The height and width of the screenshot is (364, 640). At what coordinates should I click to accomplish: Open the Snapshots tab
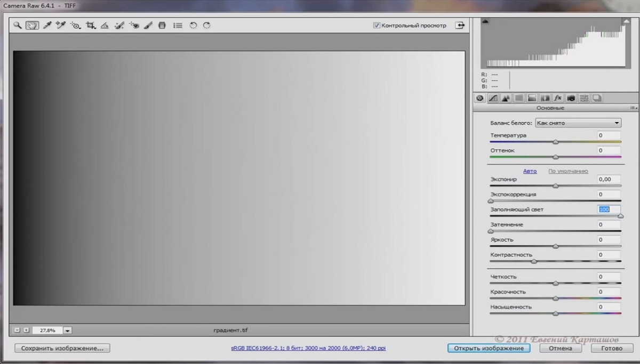tap(597, 98)
